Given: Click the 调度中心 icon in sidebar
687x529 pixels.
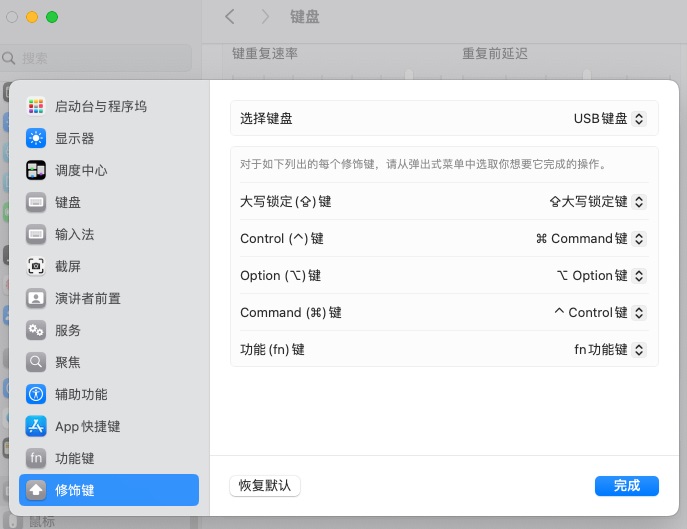Looking at the screenshot, I should (36, 170).
